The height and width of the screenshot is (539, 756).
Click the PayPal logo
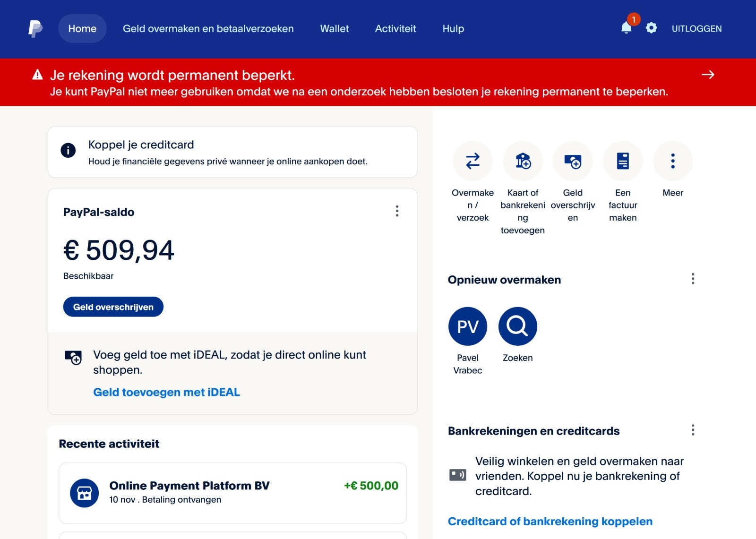click(34, 29)
